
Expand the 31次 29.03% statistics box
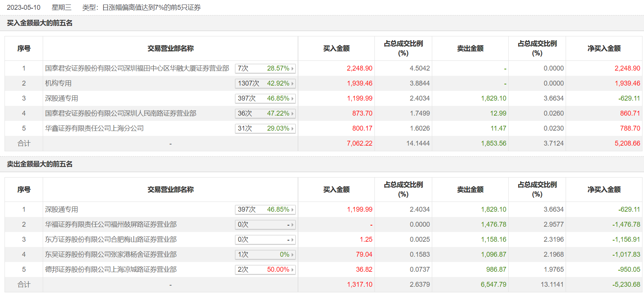(265, 128)
